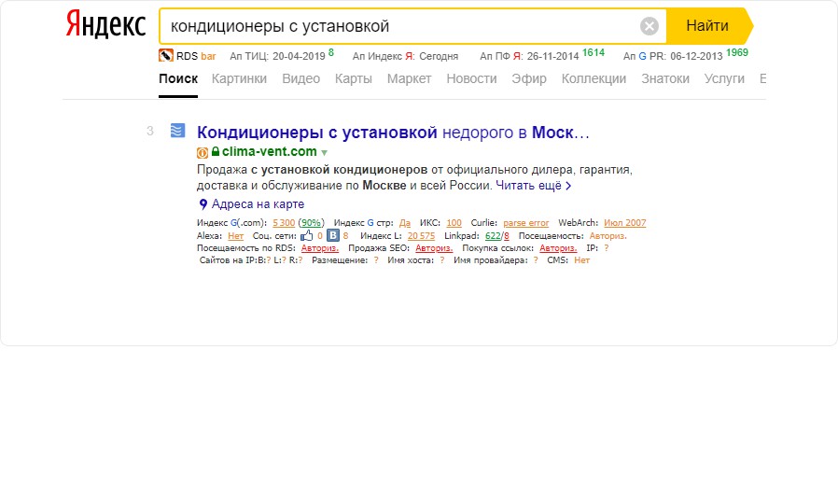The width and height of the screenshot is (838, 504).
Task: Open the Знатоки tab
Action: click(x=665, y=78)
